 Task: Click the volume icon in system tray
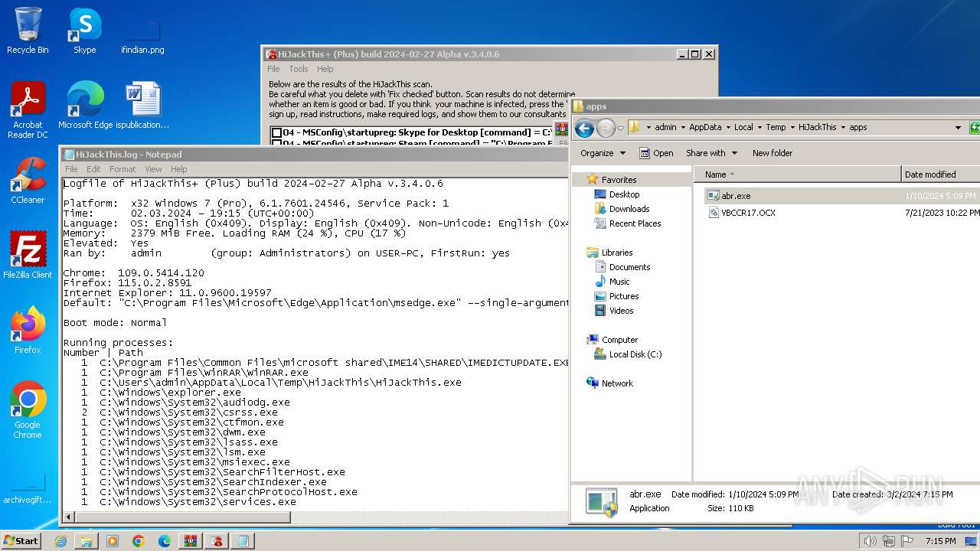coord(870,541)
